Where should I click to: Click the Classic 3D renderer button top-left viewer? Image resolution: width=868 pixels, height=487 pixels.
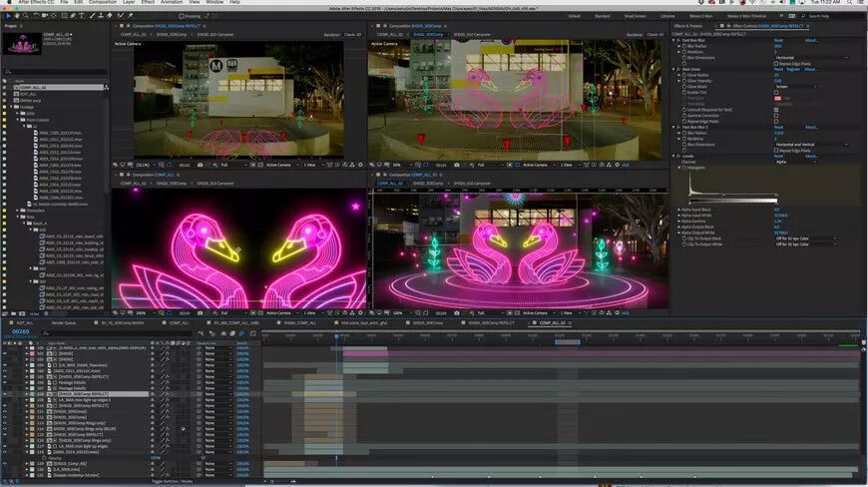352,34
